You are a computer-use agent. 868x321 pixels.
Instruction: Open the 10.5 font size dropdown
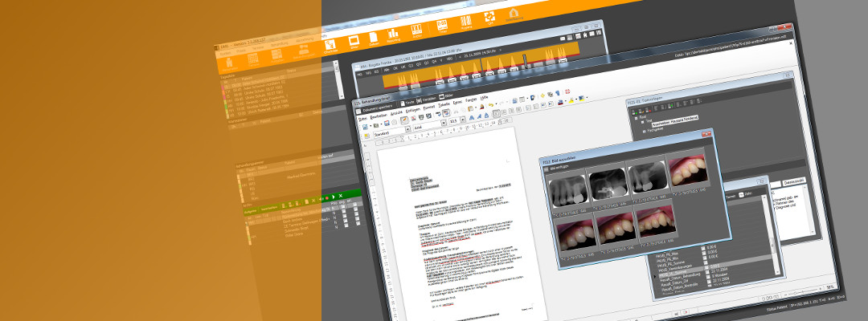[x=463, y=120]
